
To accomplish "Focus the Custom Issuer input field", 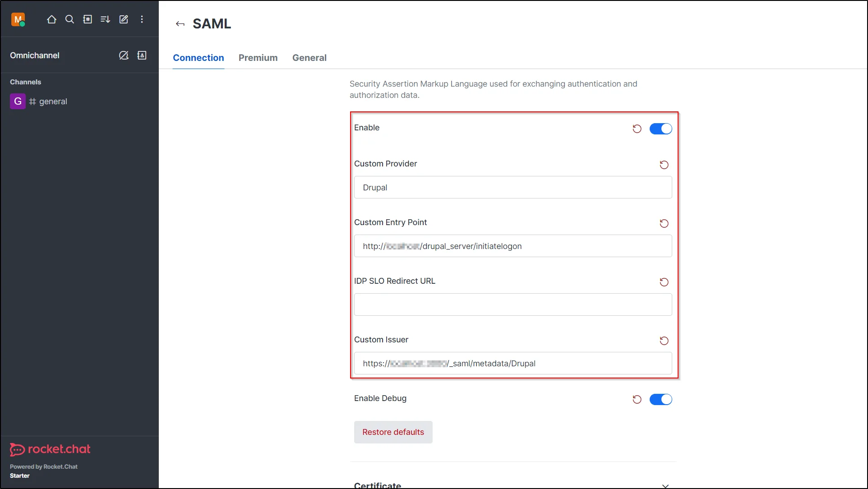I will point(513,363).
